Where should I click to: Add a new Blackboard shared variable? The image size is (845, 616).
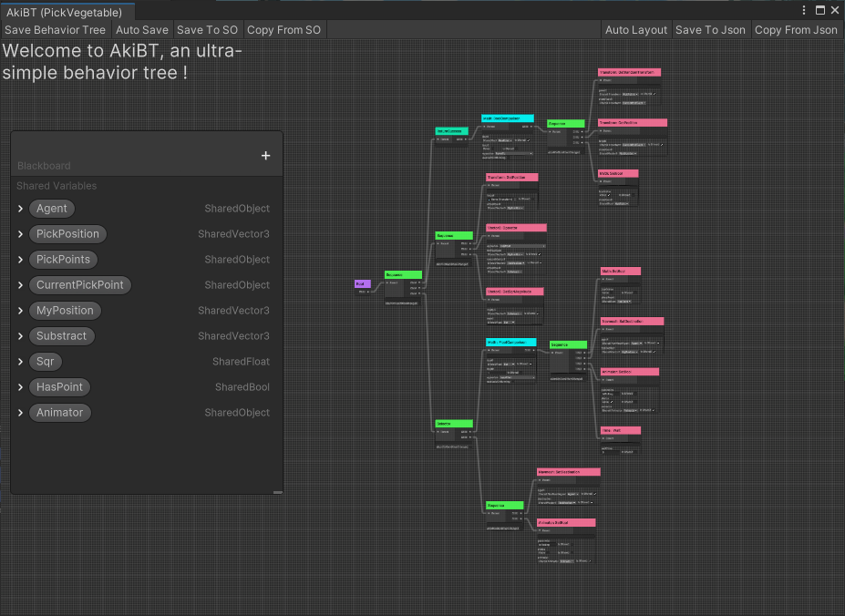265,156
